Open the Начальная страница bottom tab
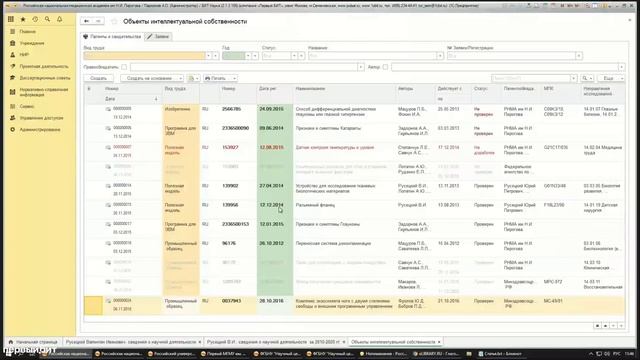 33,342
